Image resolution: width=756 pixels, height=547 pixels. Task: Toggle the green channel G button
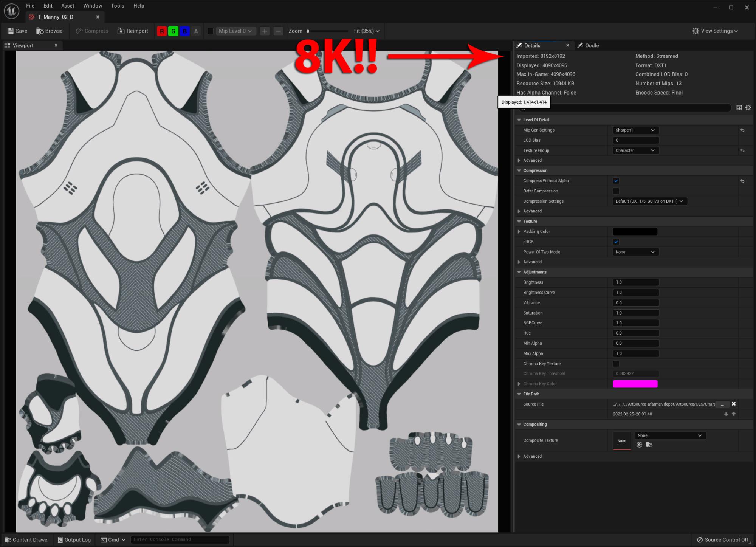[173, 31]
